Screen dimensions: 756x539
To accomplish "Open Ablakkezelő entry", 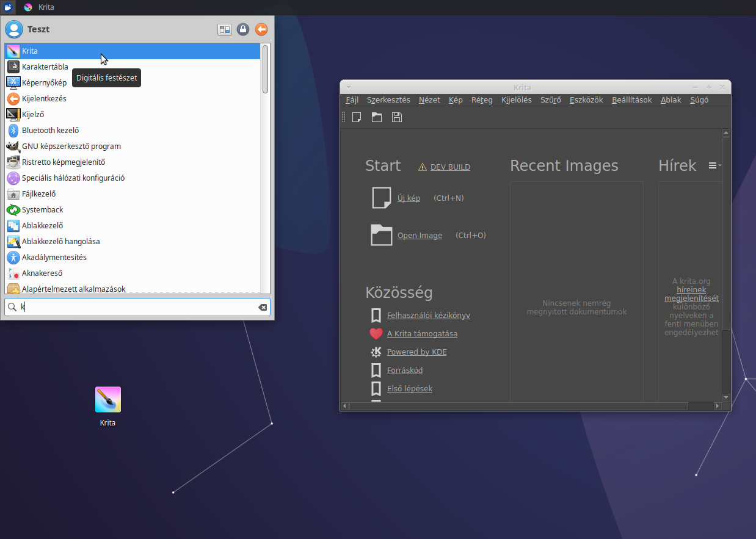I will [x=133, y=226].
